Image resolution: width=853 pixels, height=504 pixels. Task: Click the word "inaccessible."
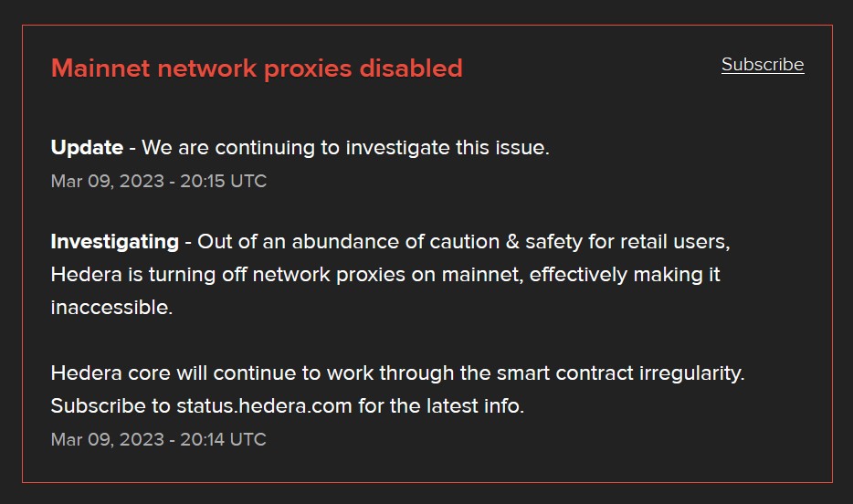(111, 308)
